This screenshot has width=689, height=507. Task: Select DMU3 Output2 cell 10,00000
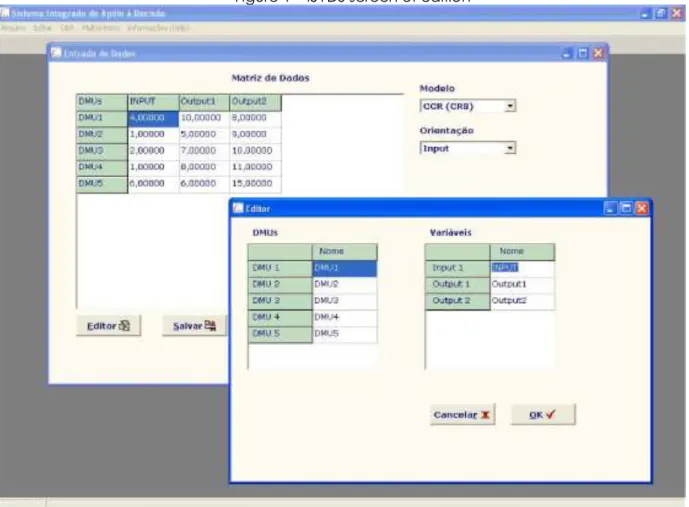pyautogui.click(x=255, y=151)
